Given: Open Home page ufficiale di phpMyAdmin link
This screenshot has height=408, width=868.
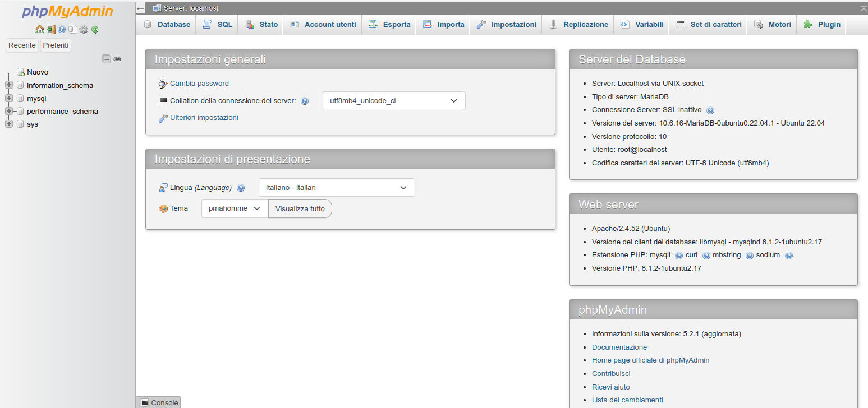Looking at the screenshot, I should tap(650, 360).
